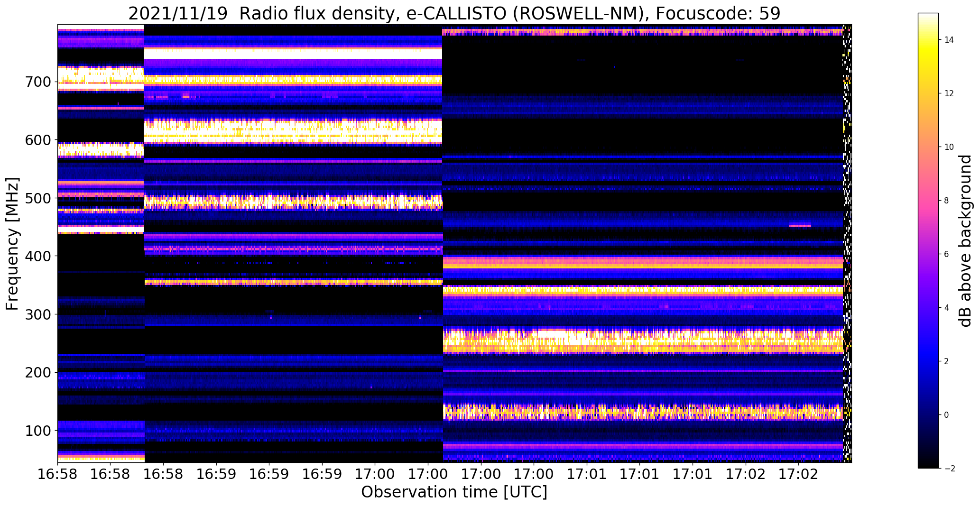The height and width of the screenshot is (506, 980).
Task: Click the colorbar tick label −2
Action: click(949, 469)
